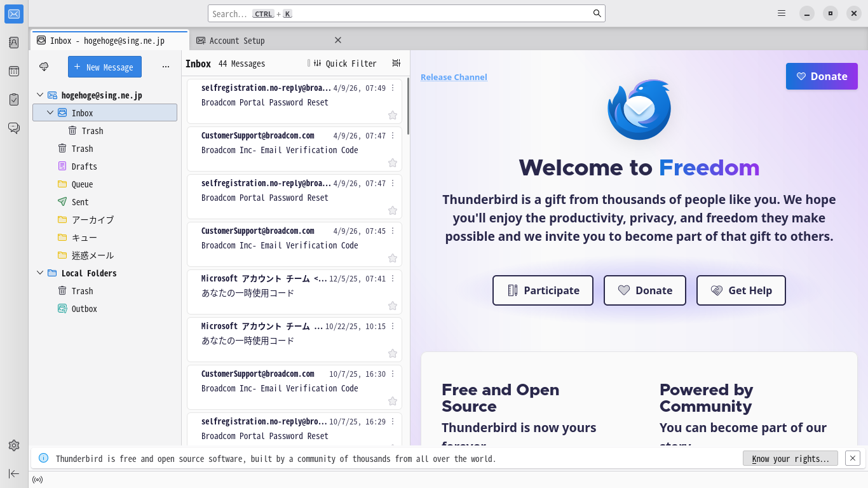Open the Tasks space
Screen dimensions: 868x488
pos(14,100)
